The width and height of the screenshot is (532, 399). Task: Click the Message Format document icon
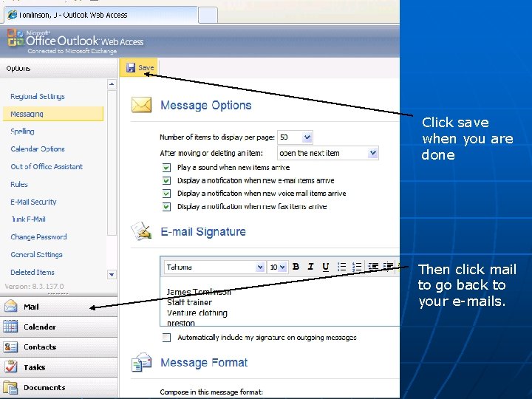[141, 362]
